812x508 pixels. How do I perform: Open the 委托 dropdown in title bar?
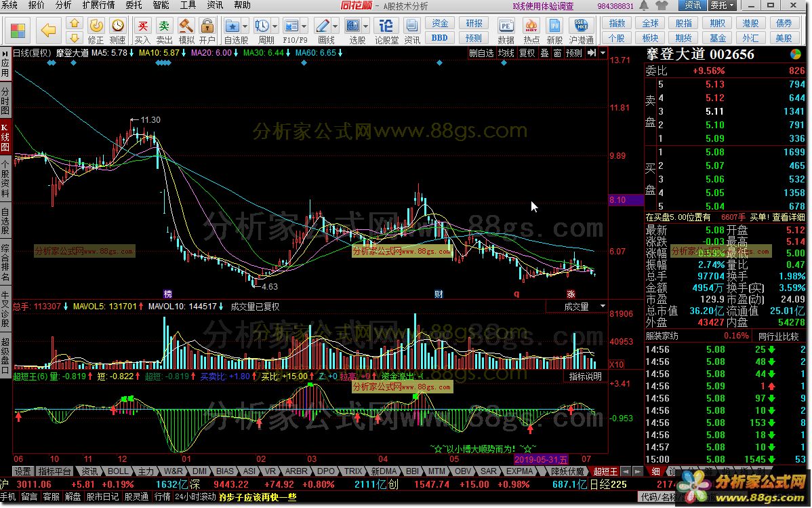click(723, 5)
